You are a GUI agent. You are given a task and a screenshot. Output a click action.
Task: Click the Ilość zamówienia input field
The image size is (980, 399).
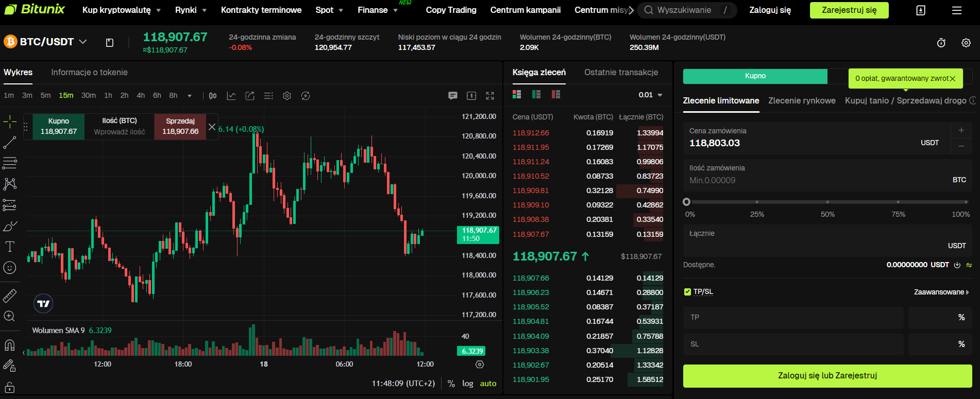pos(827,175)
